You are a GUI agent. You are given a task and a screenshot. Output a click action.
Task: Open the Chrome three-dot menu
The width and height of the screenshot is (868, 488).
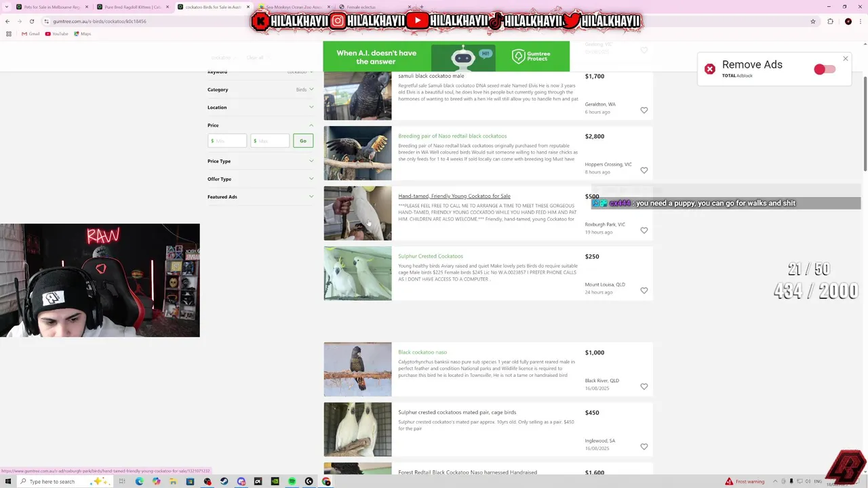860,21
